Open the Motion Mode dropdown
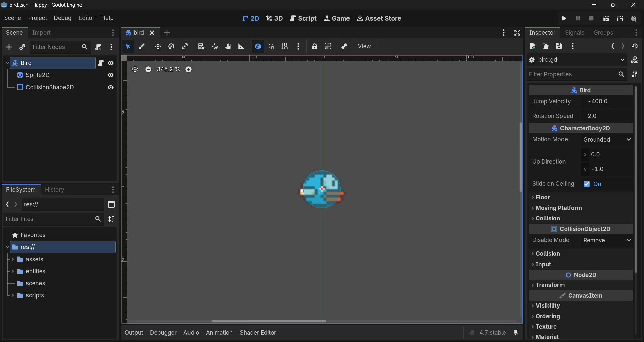The image size is (644, 342). (x=607, y=140)
